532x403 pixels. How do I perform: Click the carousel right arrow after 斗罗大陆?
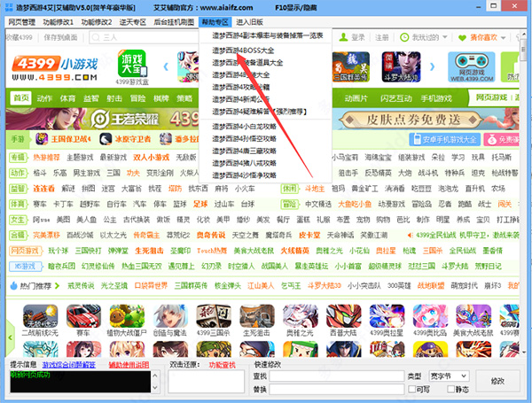433,66
